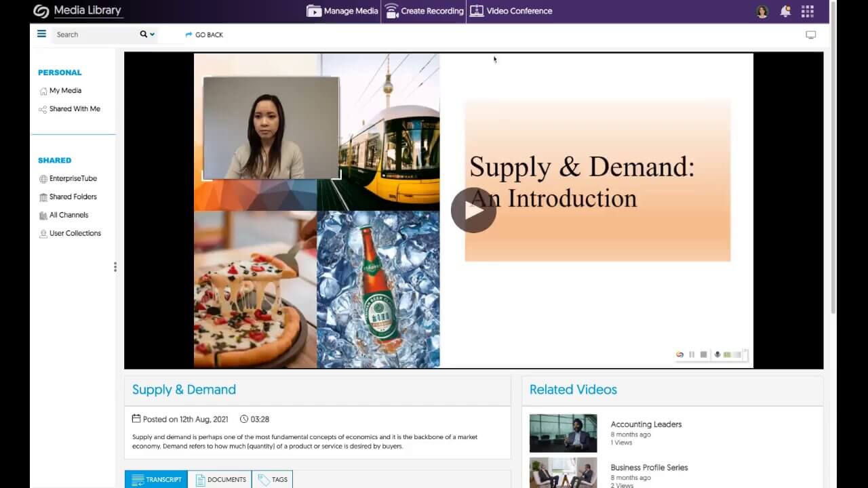Click the sidebar collapse handle dots
This screenshot has height=488, width=868.
tap(115, 267)
